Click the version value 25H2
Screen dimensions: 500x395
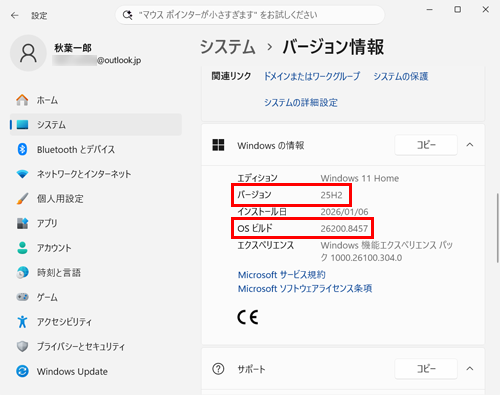[x=331, y=195]
